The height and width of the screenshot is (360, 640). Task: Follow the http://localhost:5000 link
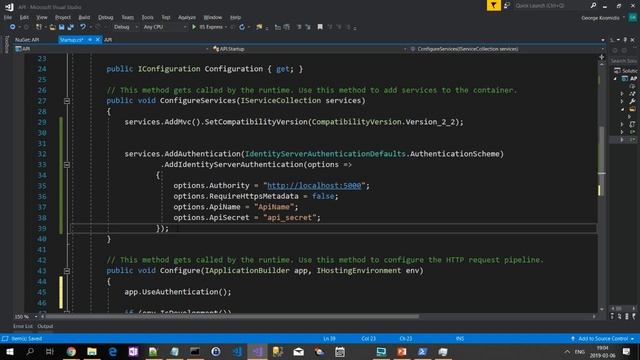[x=314, y=186]
